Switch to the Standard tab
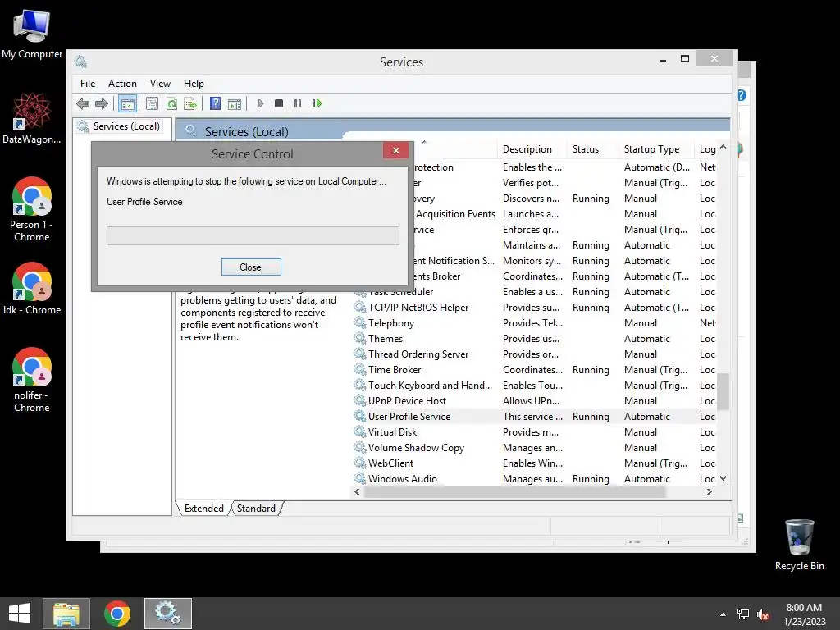Screen dimensions: 840x630 [256, 509]
